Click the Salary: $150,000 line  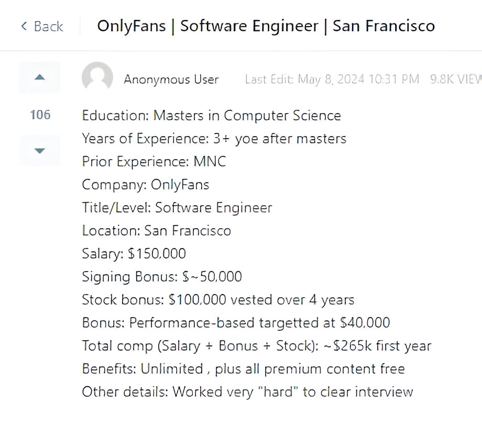tap(134, 254)
